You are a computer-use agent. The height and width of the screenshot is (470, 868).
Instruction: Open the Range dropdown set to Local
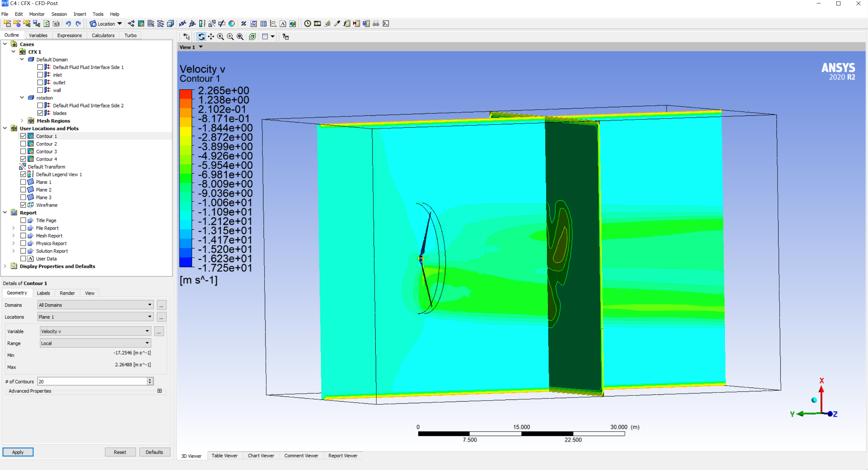pyautogui.click(x=95, y=343)
